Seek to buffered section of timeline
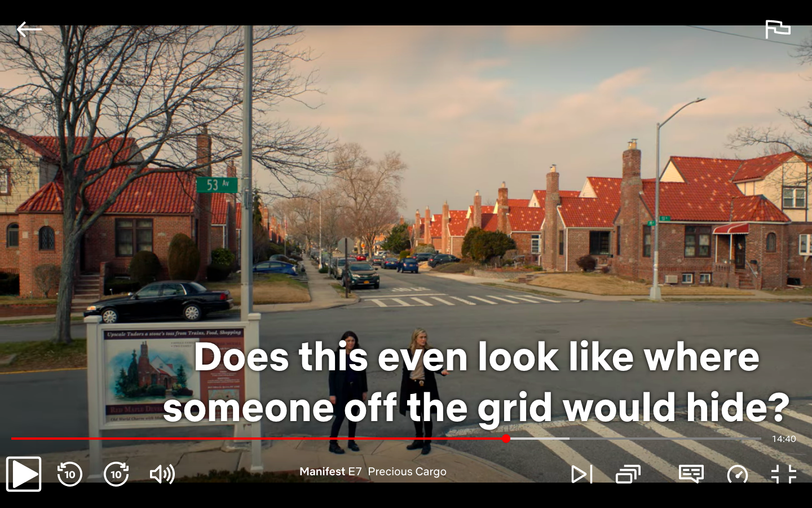This screenshot has width=812, height=508. [540, 439]
